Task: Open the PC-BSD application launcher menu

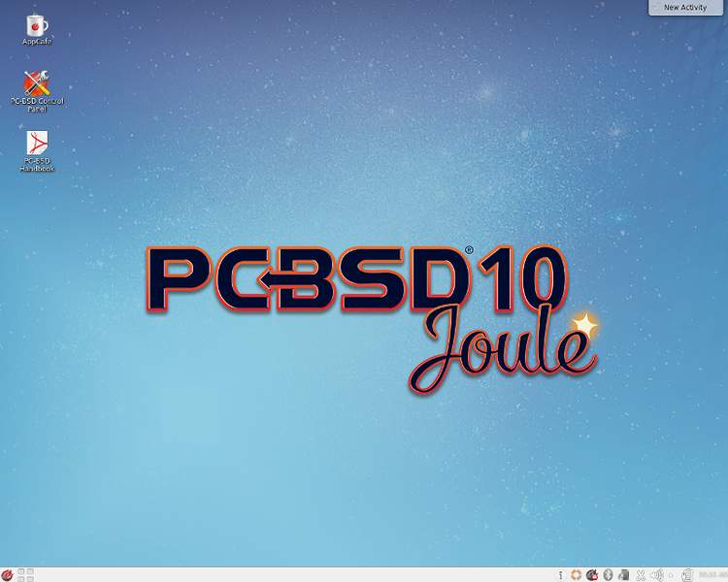Action: 8,575
